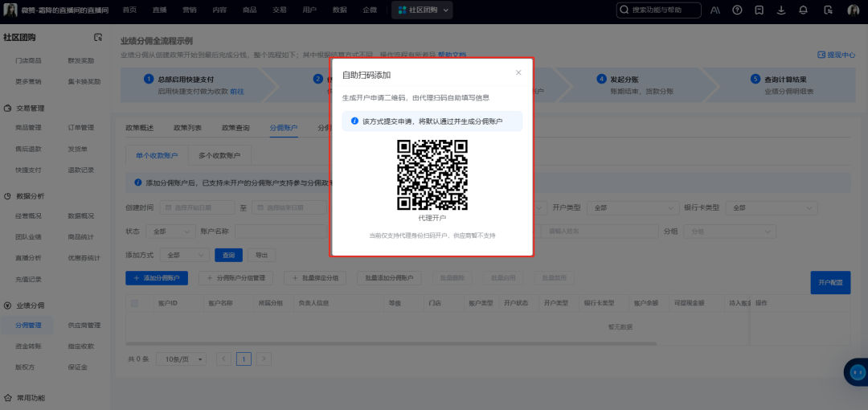
Task: Click 批量添加分佣账户 button
Action: point(390,277)
